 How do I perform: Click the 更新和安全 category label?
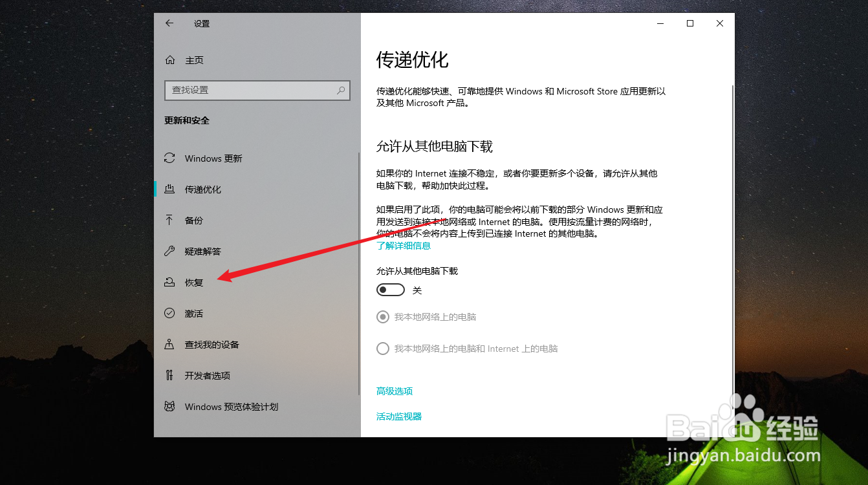187,120
